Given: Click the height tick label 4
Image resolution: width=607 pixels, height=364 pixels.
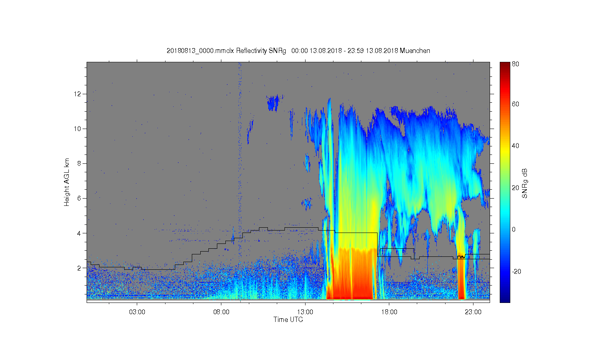Looking at the screenshot, I should 79,233.
